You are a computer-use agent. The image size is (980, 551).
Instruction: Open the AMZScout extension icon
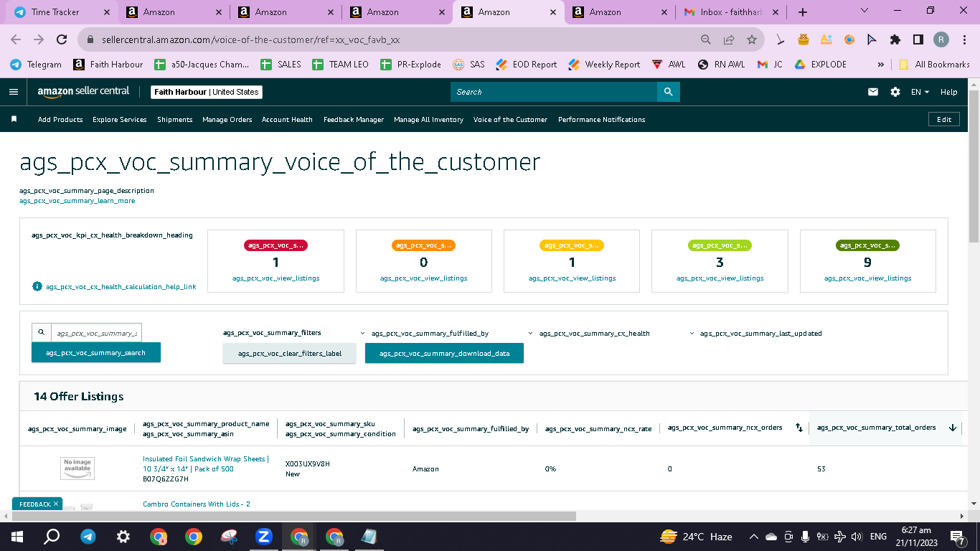[x=826, y=39]
